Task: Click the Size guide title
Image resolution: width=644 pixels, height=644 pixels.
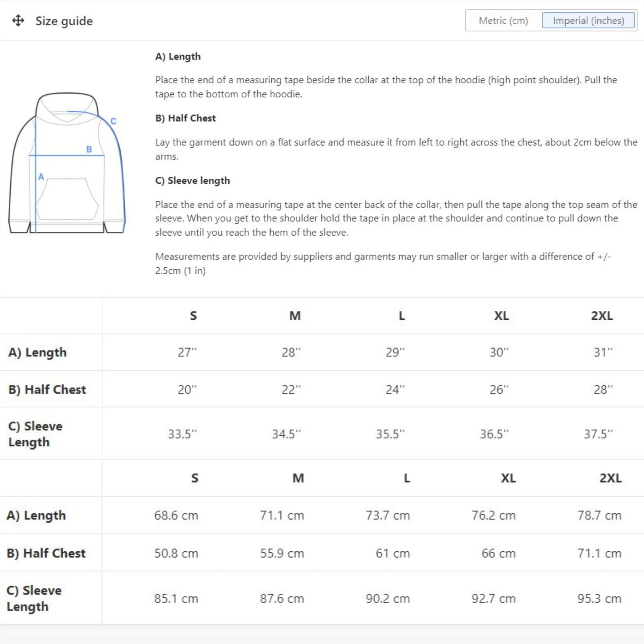Action: coord(64,21)
